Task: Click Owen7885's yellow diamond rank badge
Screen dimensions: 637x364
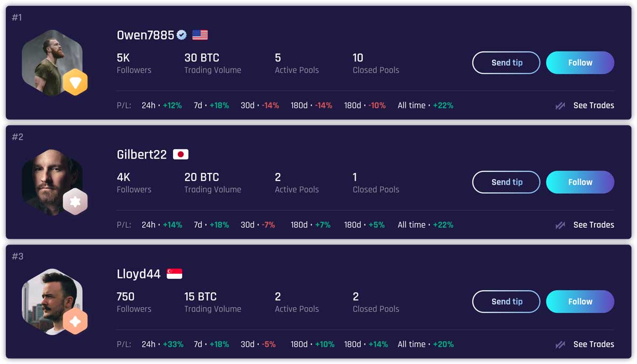Action: coord(75,82)
